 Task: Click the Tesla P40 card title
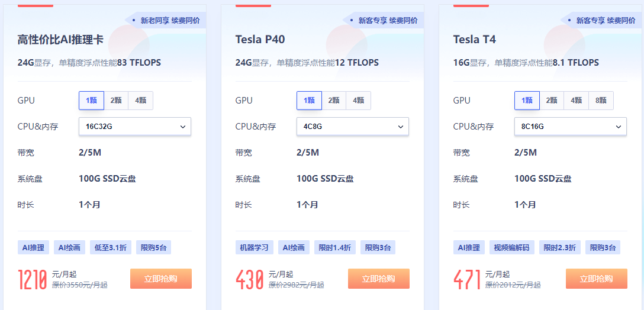[x=260, y=40]
